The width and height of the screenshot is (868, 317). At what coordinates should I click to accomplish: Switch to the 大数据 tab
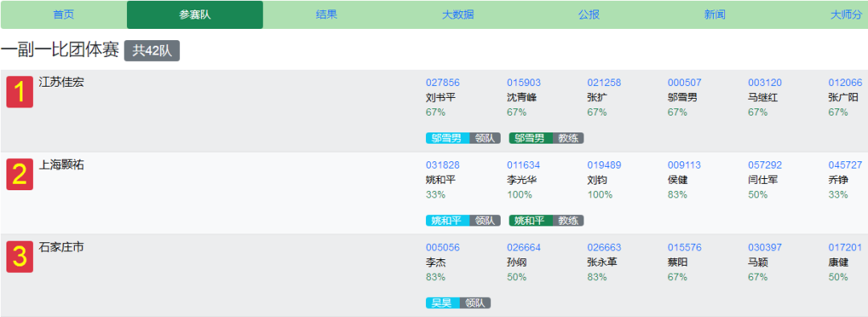(458, 15)
